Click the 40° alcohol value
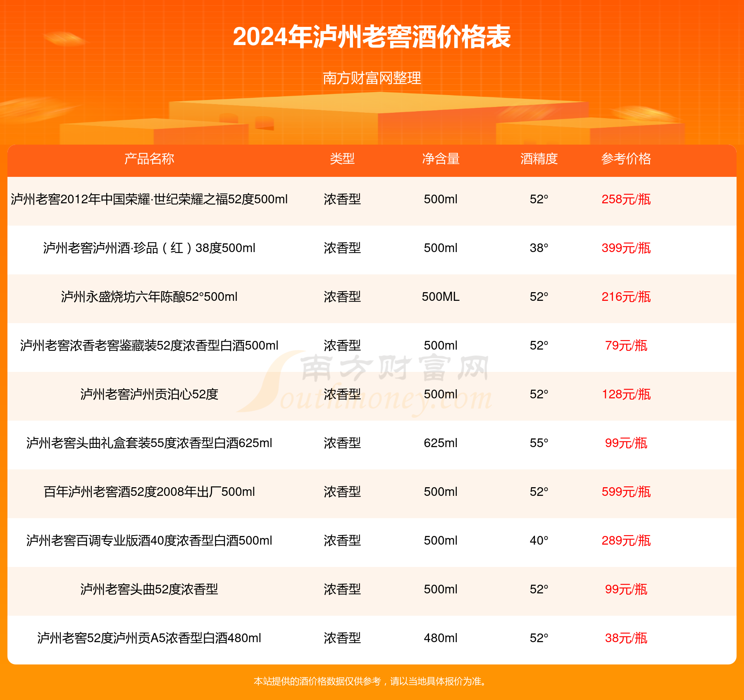The height and width of the screenshot is (700, 744). [539, 540]
